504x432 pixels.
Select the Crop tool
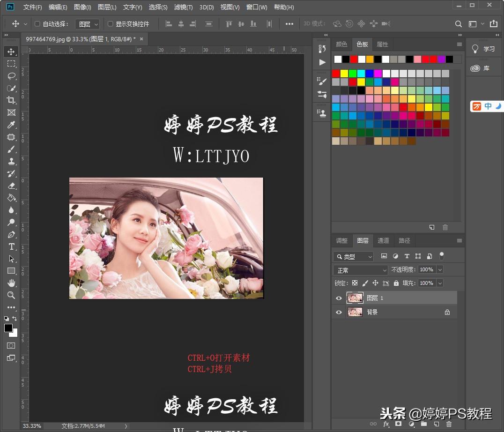[11, 100]
